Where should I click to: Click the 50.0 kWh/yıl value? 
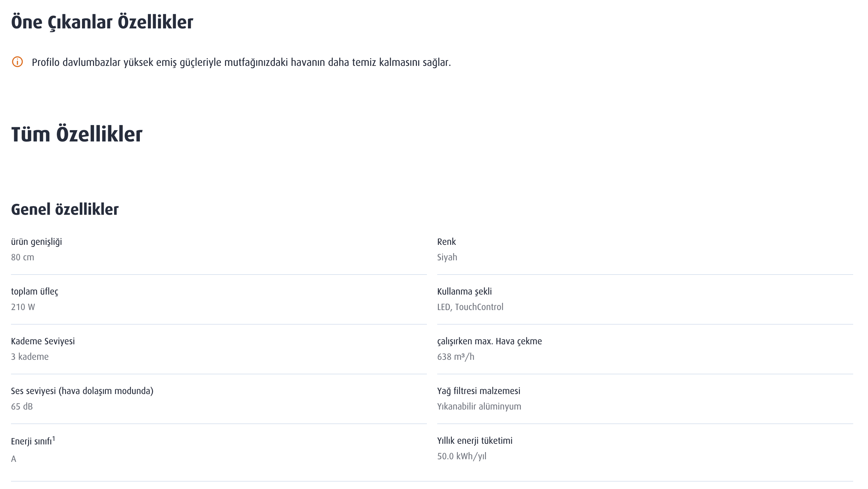(462, 456)
